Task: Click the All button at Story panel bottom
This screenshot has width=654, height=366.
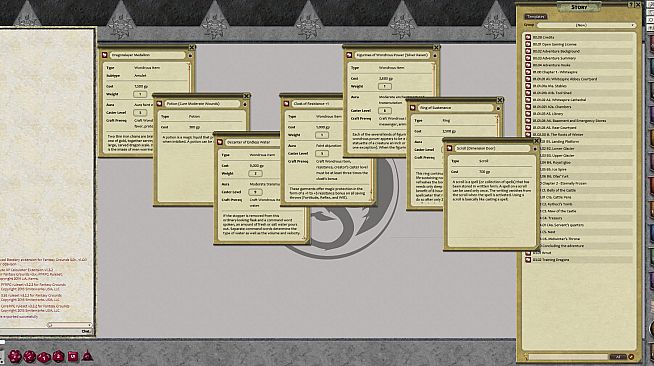Action: [x=618, y=357]
